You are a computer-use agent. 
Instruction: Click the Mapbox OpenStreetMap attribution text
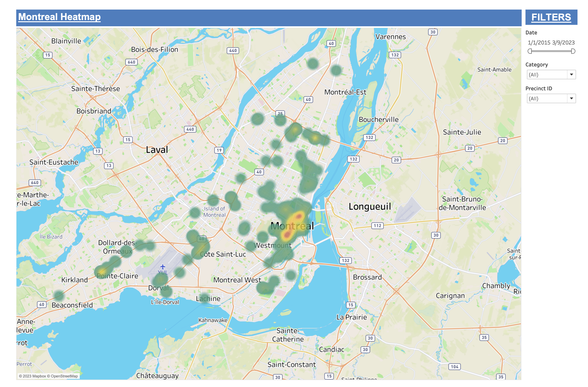click(x=48, y=376)
